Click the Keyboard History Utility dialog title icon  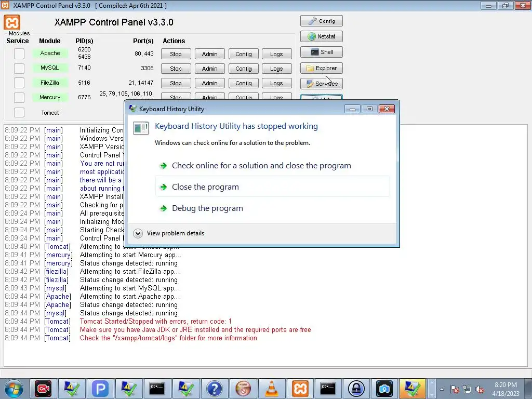[x=132, y=109]
